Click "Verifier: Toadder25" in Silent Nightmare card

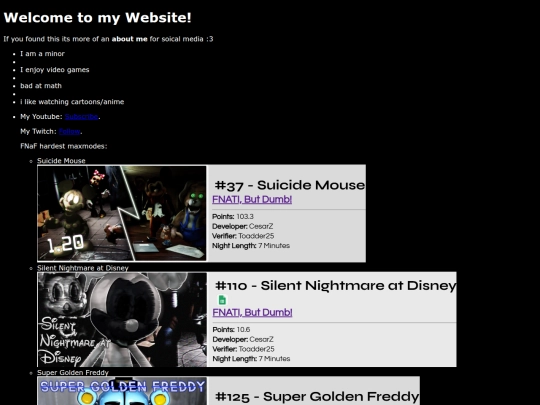click(243, 349)
